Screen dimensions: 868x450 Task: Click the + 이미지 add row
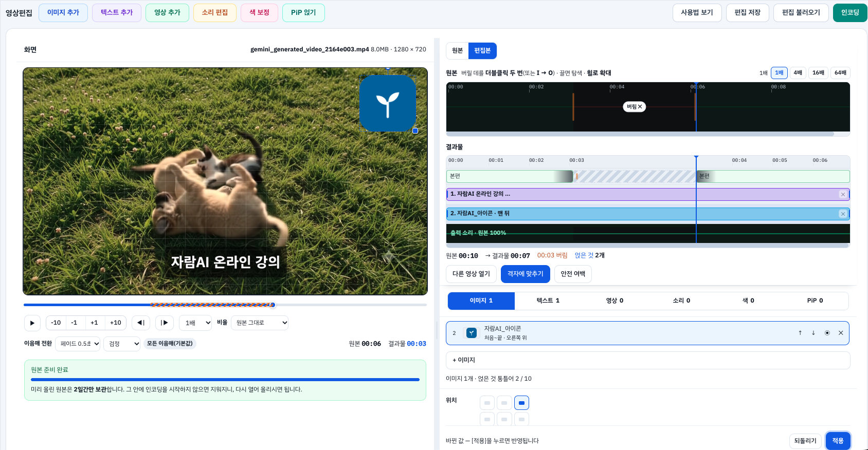[x=648, y=360]
